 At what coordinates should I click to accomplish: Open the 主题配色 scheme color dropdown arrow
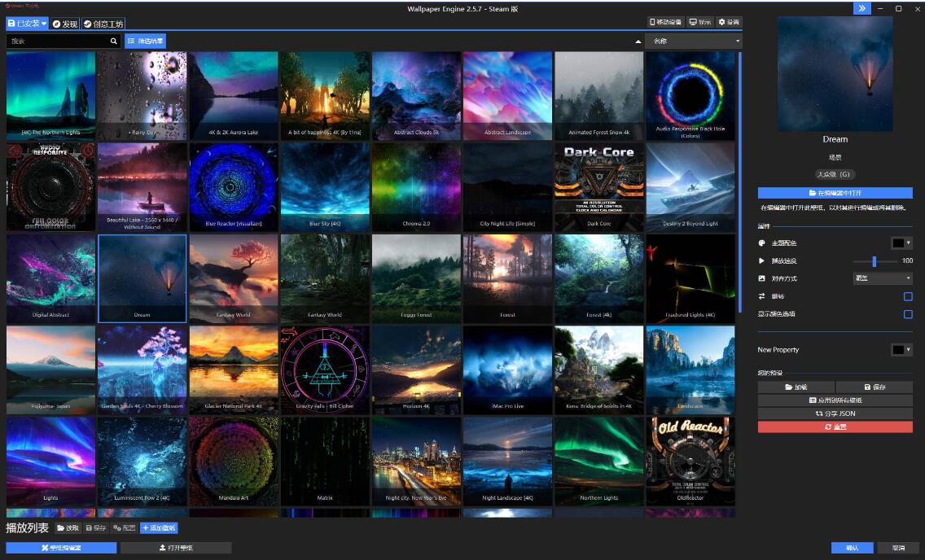[909, 243]
